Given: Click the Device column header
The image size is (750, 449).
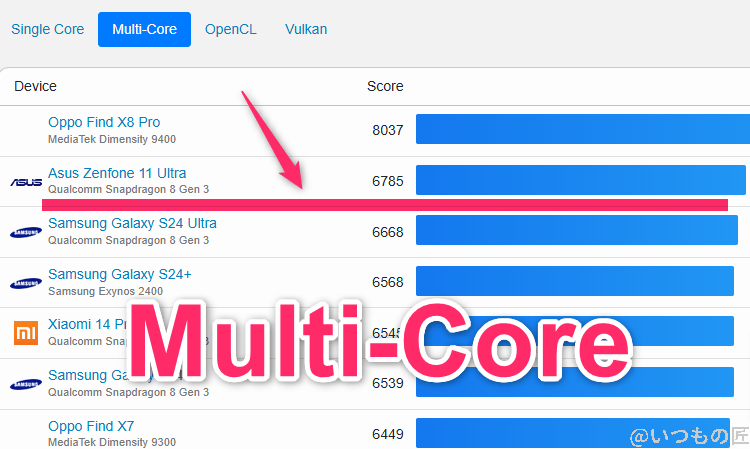Looking at the screenshot, I should [35, 86].
